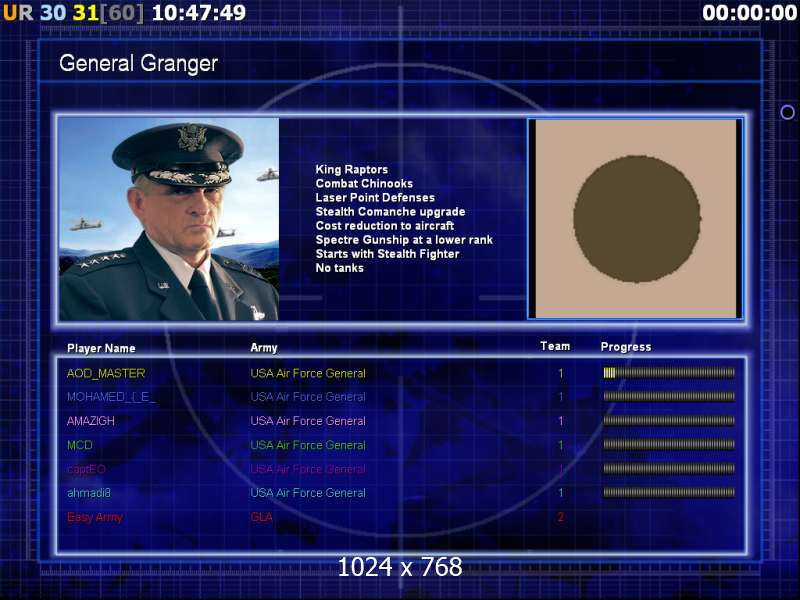Click the Spectre Gunship at a lower rank line

click(x=404, y=240)
